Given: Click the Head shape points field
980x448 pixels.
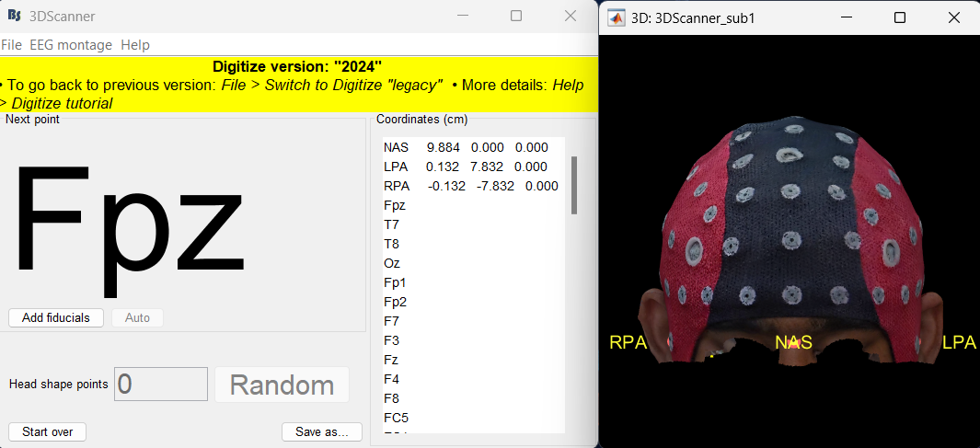Looking at the screenshot, I should click(161, 385).
